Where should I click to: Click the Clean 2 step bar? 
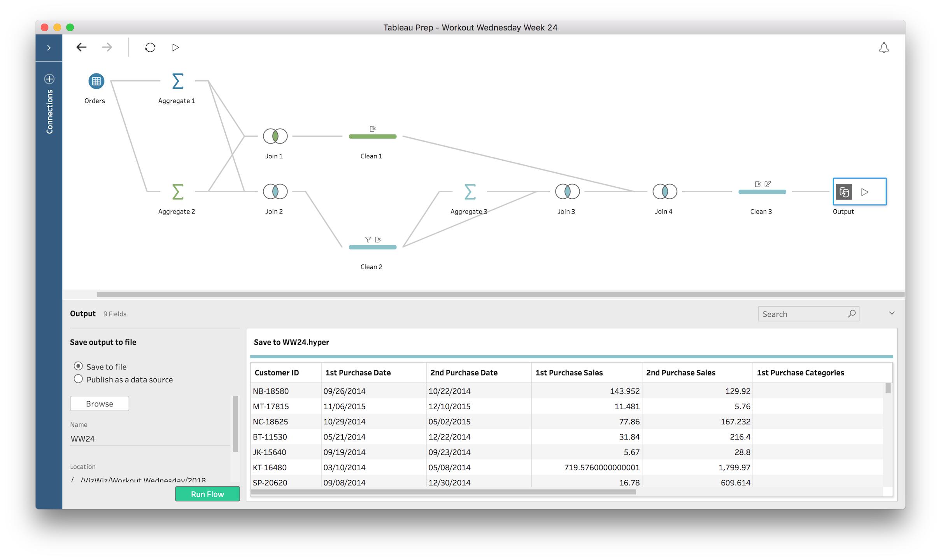(372, 247)
